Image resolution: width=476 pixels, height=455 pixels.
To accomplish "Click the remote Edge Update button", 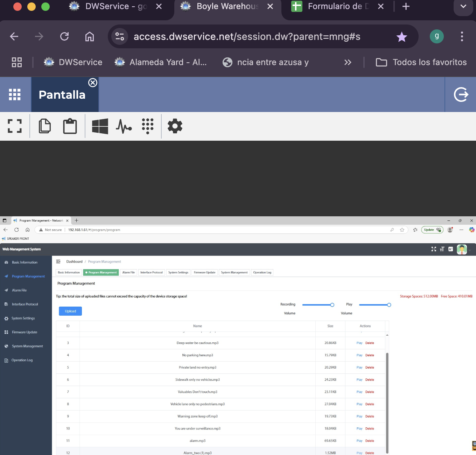I will (x=432, y=230).
